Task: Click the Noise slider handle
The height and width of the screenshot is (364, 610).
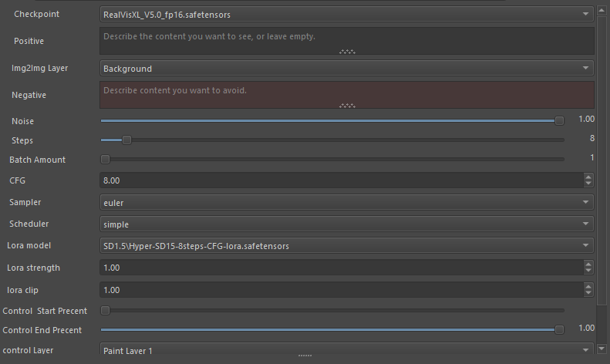Action: [559, 120]
